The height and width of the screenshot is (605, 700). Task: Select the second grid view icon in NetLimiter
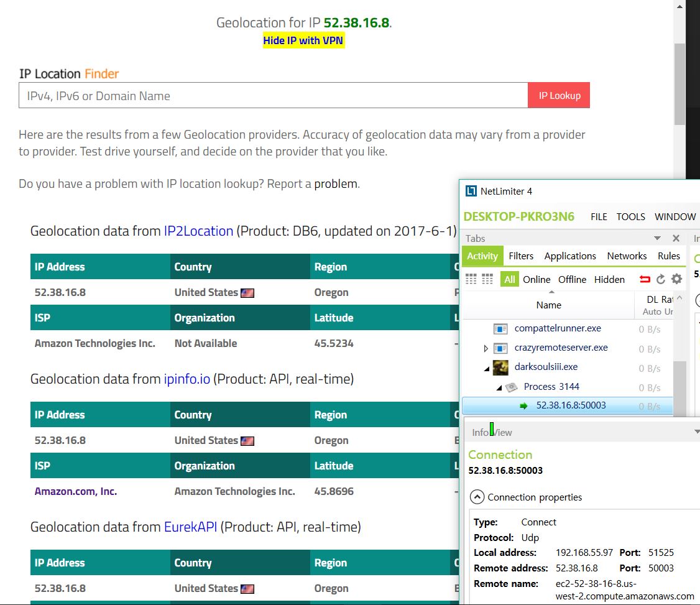tap(487, 279)
